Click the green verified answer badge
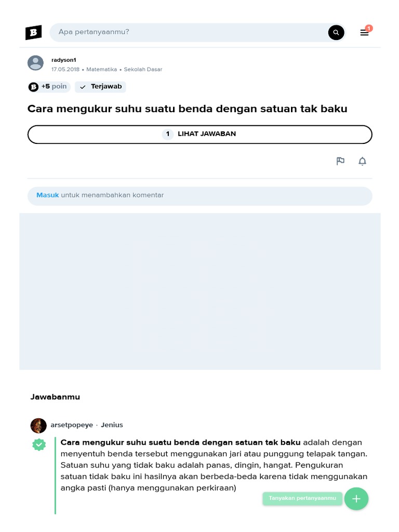The height and width of the screenshot is (532, 399). click(39, 445)
